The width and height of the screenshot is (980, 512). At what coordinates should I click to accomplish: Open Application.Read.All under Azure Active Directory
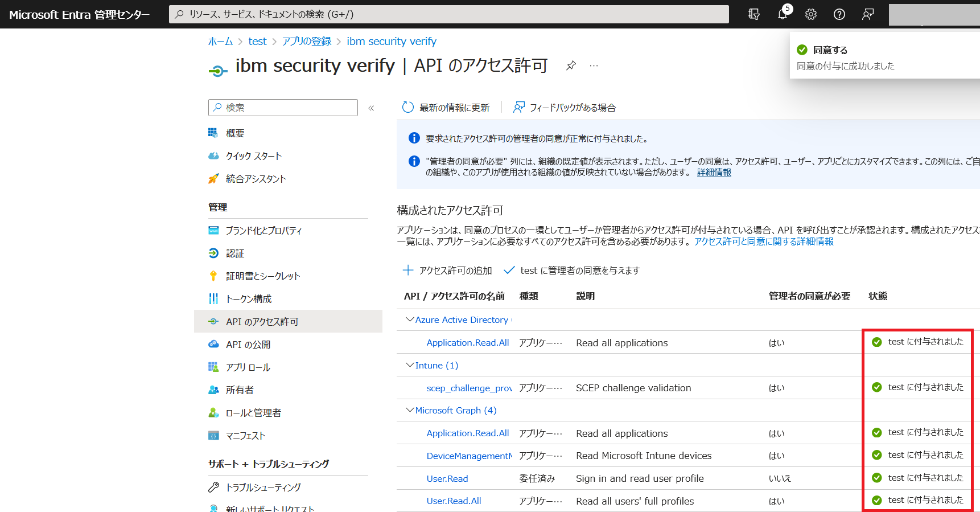(468, 342)
